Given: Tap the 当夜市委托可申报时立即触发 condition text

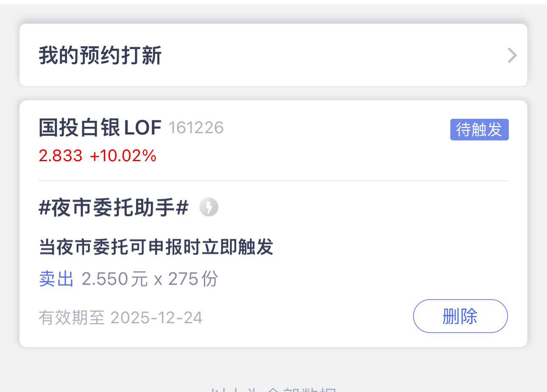Looking at the screenshot, I should (156, 247).
